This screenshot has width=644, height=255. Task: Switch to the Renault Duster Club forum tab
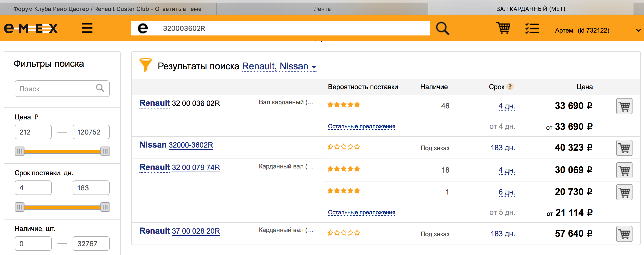(107, 9)
